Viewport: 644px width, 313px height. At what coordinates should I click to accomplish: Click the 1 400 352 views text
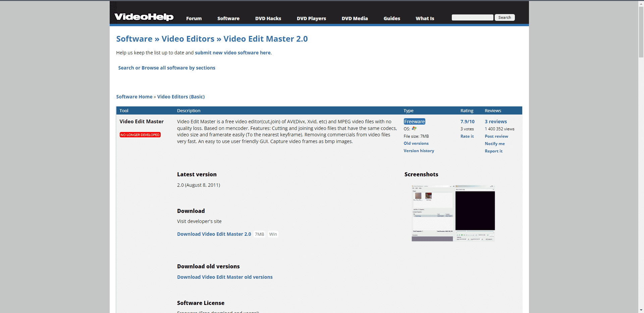(x=499, y=129)
